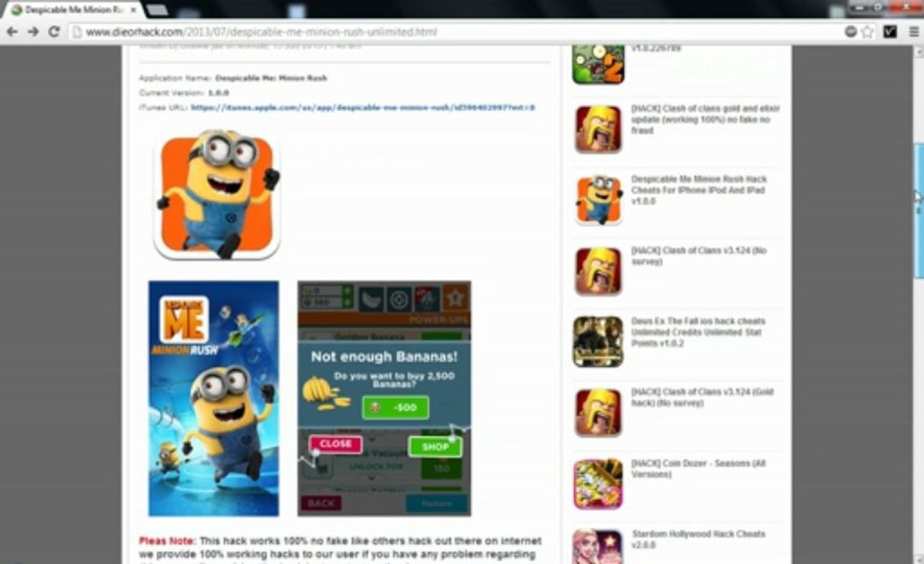924x564 pixels.
Task: Click Clash of Clans icon beside gold and elixir
Action: tap(598, 129)
